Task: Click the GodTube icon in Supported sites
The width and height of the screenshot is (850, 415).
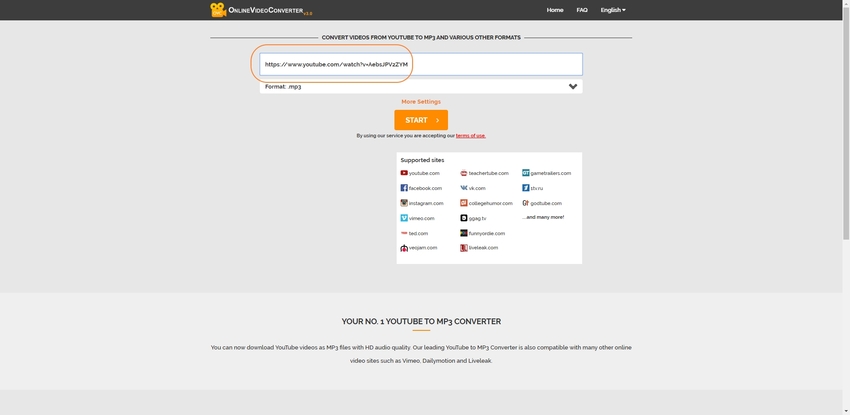Action: (525, 203)
